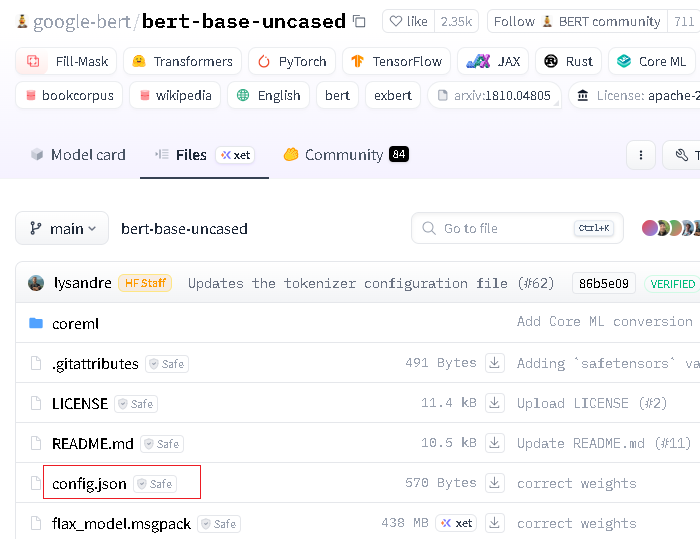Download the .gitattributes file
700x539 pixels.
pyautogui.click(x=494, y=363)
